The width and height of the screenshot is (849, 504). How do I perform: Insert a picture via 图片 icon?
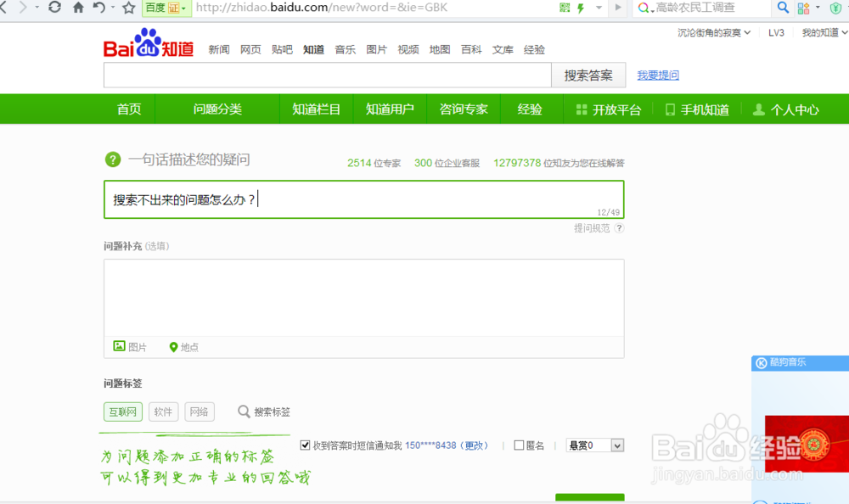coord(119,346)
